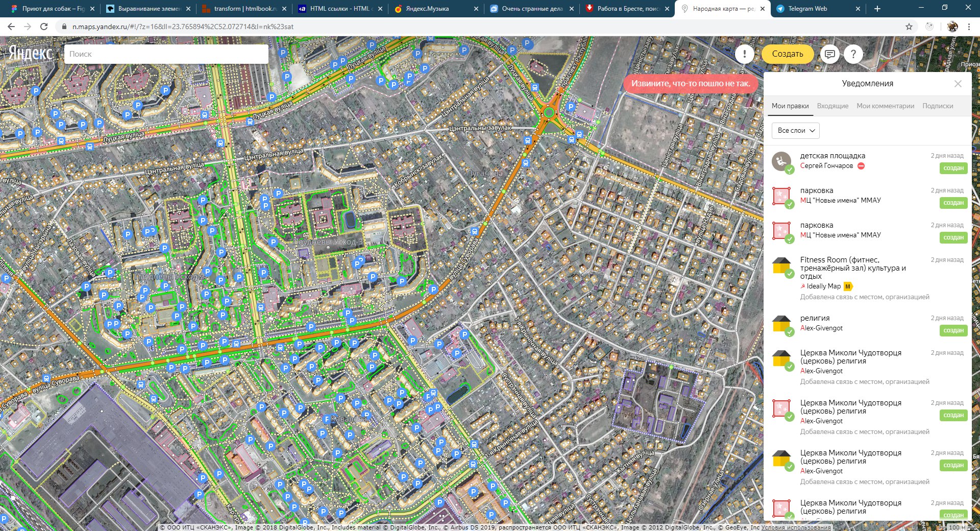This screenshot has height=531, width=980.
Task: Open the Fitness Room edit entry
Action: [x=868, y=279]
